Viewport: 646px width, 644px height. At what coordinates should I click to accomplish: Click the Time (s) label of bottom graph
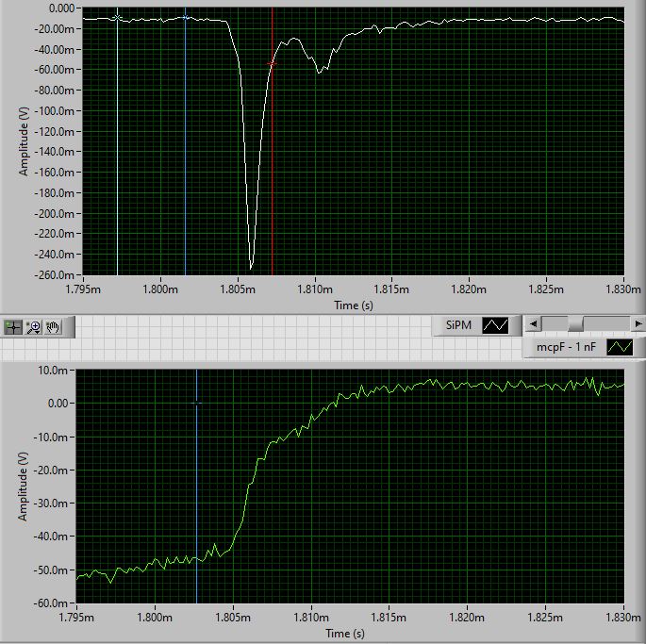pos(345,634)
